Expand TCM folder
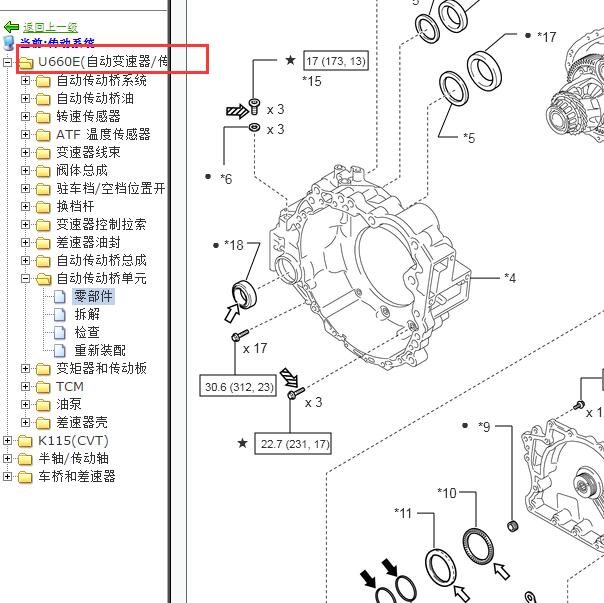Screen dimensions: 604x603 (25, 386)
